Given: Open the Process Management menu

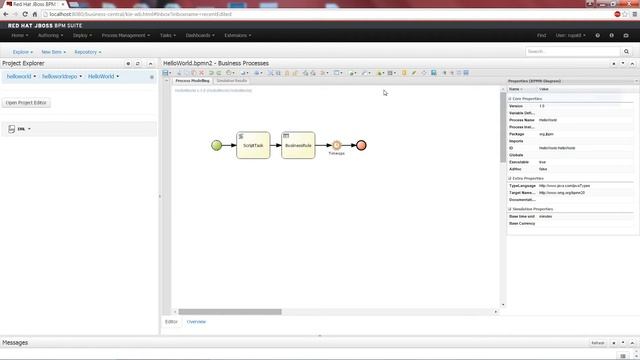Looking at the screenshot, I should click(x=126, y=36).
